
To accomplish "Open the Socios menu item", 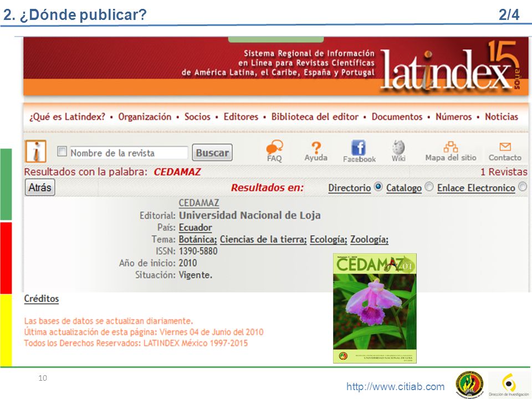I will [197, 117].
